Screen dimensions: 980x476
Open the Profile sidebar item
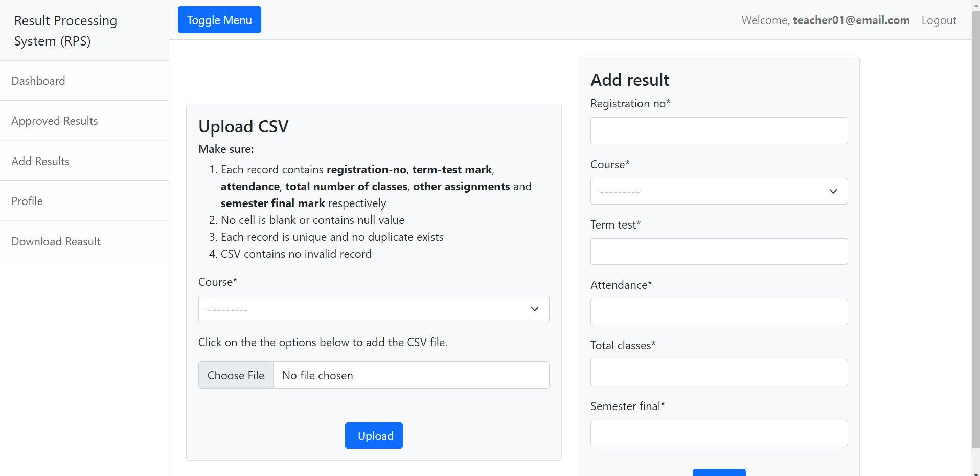tap(27, 201)
